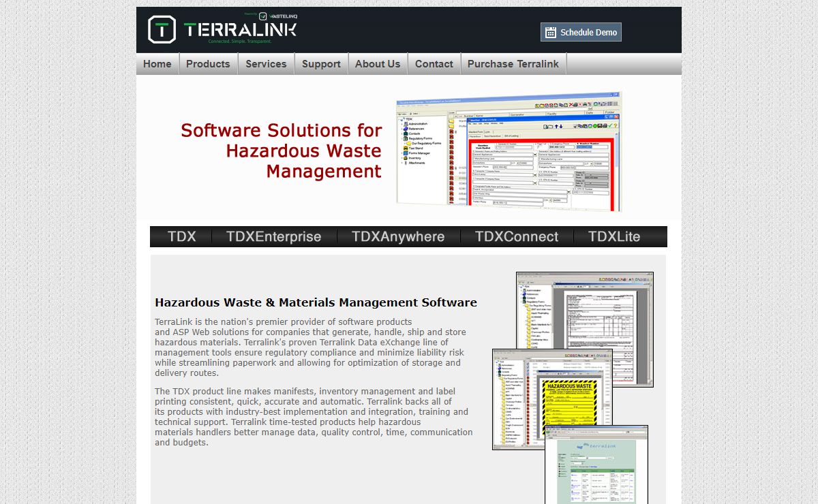Select the TDXEnterprise product tab
Screen dimensions: 818x504
pyautogui.click(x=274, y=236)
